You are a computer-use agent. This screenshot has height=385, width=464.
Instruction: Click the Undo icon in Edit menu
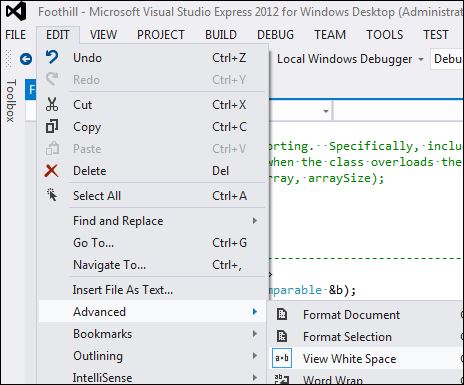click(x=52, y=57)
